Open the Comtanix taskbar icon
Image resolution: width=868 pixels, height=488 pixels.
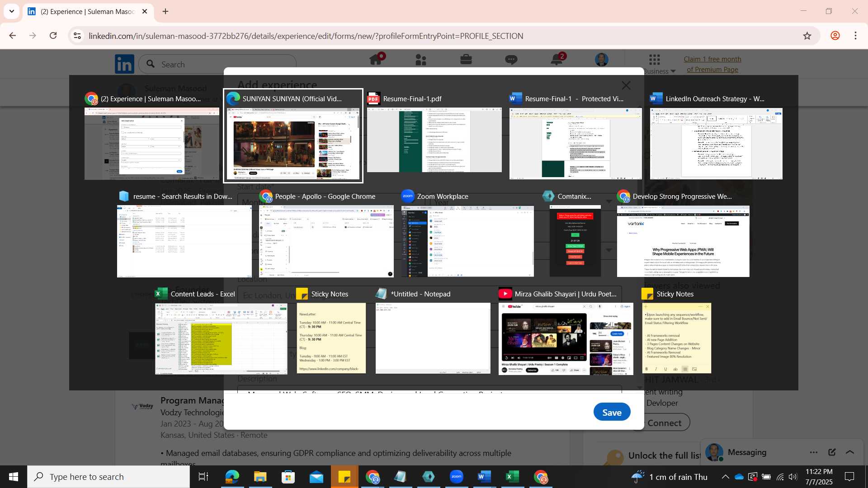tap(429, 477)
